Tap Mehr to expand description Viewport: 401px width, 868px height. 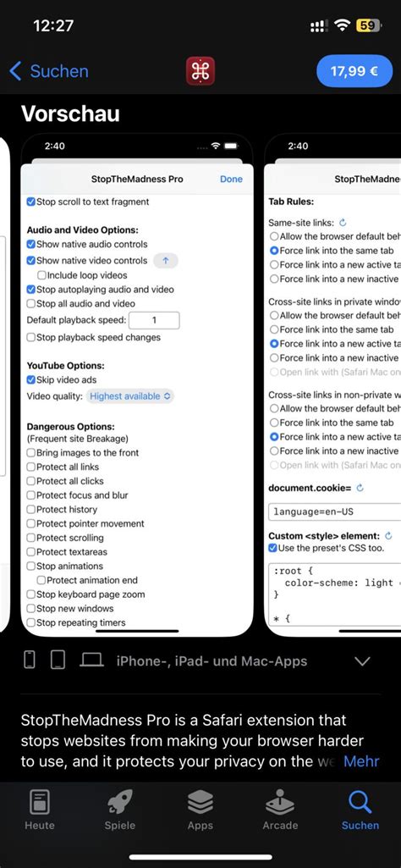point(361,760)
